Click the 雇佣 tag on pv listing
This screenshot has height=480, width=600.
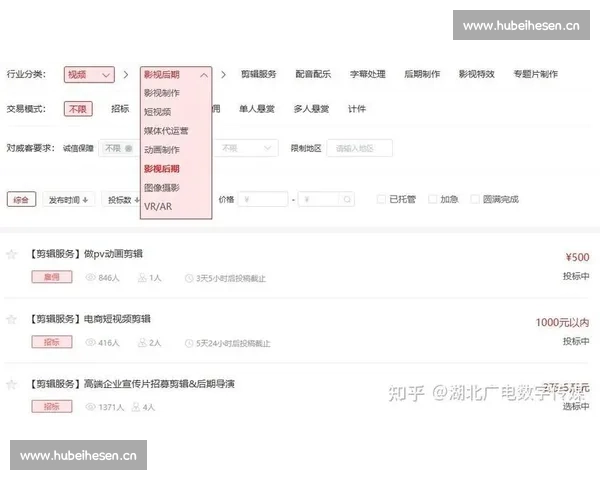point(52,277)
